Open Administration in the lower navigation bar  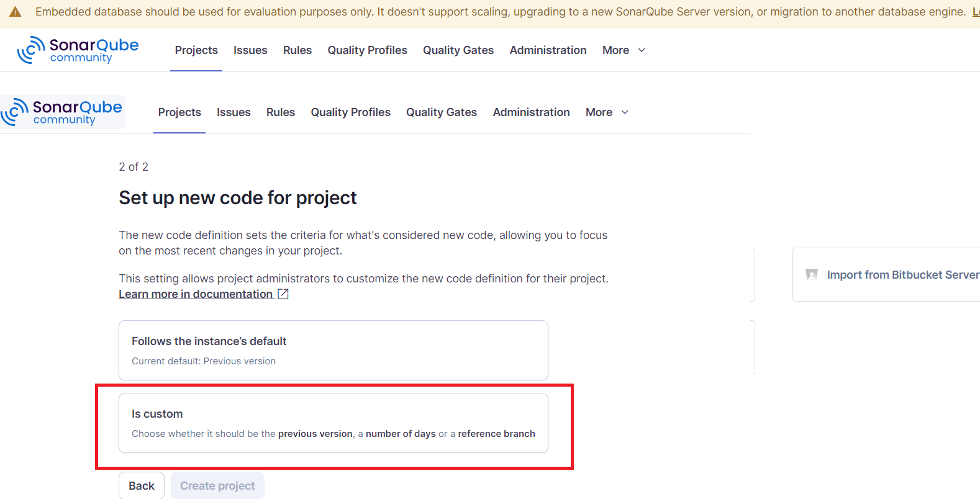pos(531,112)
